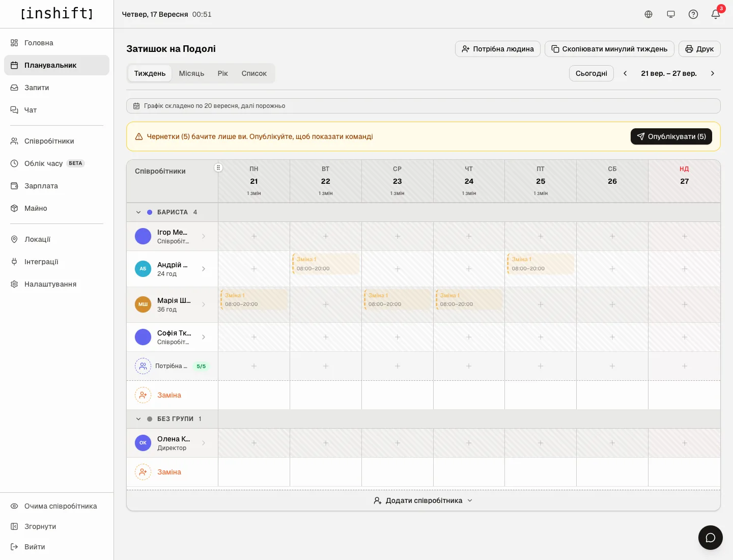Open Додати співробітника dropdown
Image resolution: width=733 pixels, height=560 pixels.
click(x=424, y=500)
